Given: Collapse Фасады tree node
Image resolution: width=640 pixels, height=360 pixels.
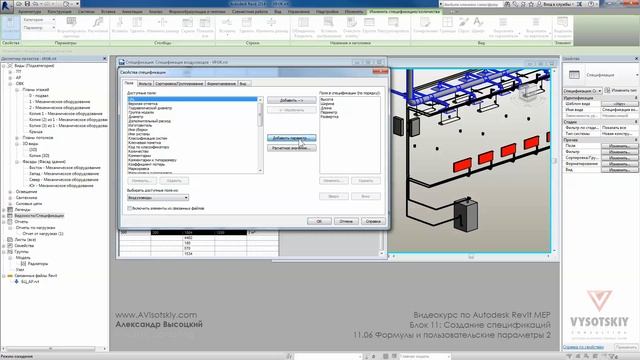Looking at the screenshot, I should [x=17, y=162].
